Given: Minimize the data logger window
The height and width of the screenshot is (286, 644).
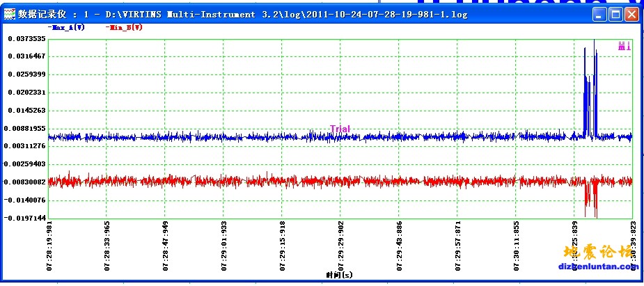Looking at the screenshot, I should point(598,14).
